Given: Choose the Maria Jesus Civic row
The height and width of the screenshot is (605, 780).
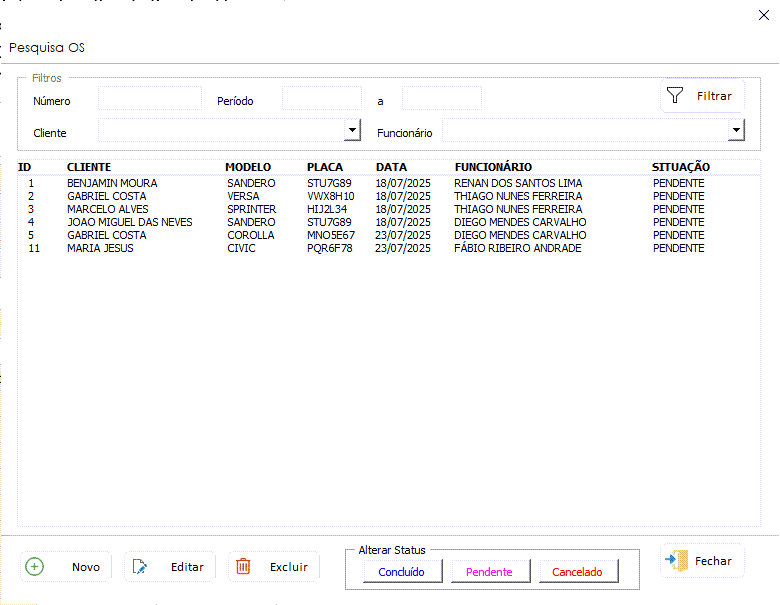Looking at the screenshot, I should [100, 249].
